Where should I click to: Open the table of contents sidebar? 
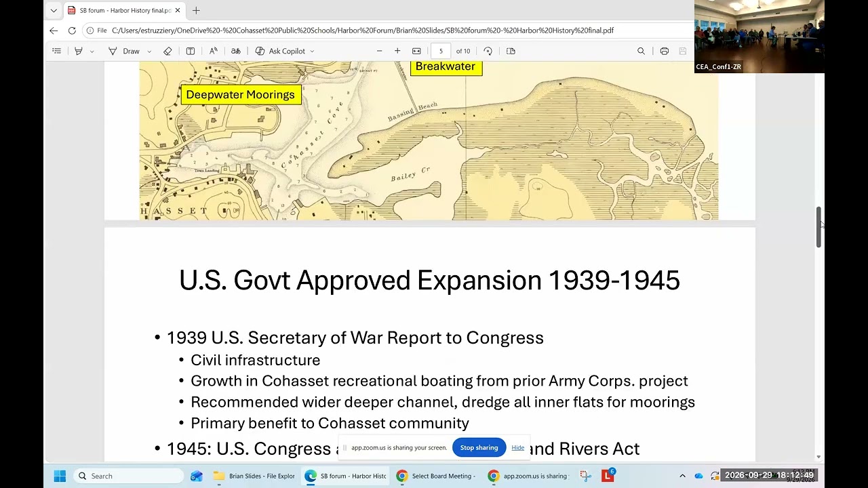(57, 51)
